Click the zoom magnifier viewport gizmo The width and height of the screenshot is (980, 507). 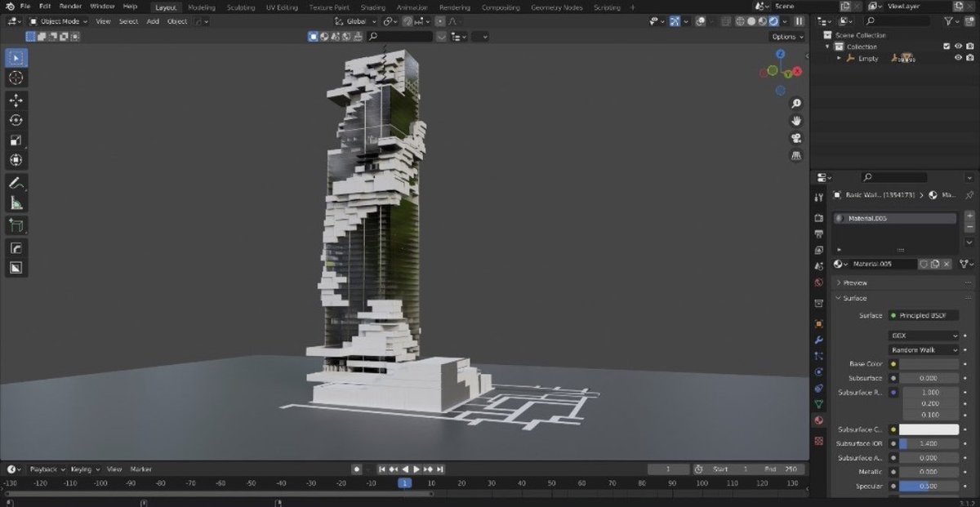(796, 104)
